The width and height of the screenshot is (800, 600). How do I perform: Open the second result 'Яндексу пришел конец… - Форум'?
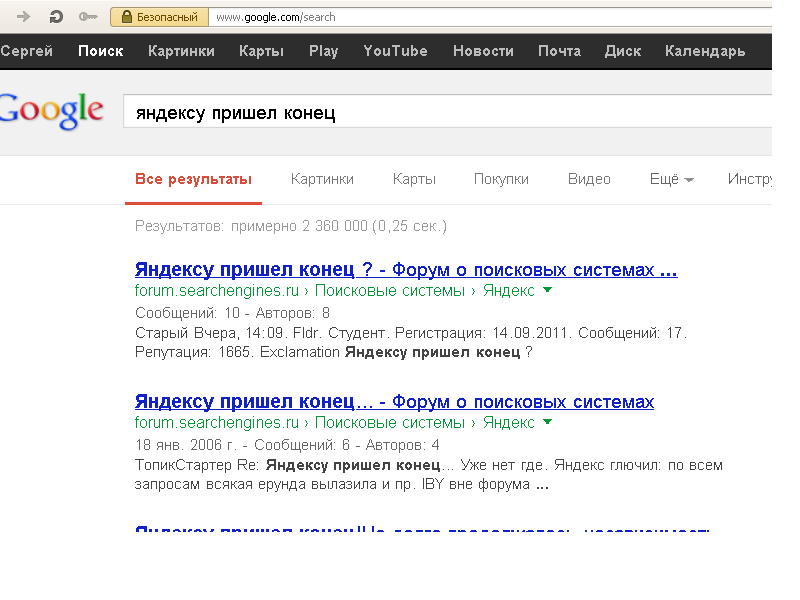(x=394, y=402)
